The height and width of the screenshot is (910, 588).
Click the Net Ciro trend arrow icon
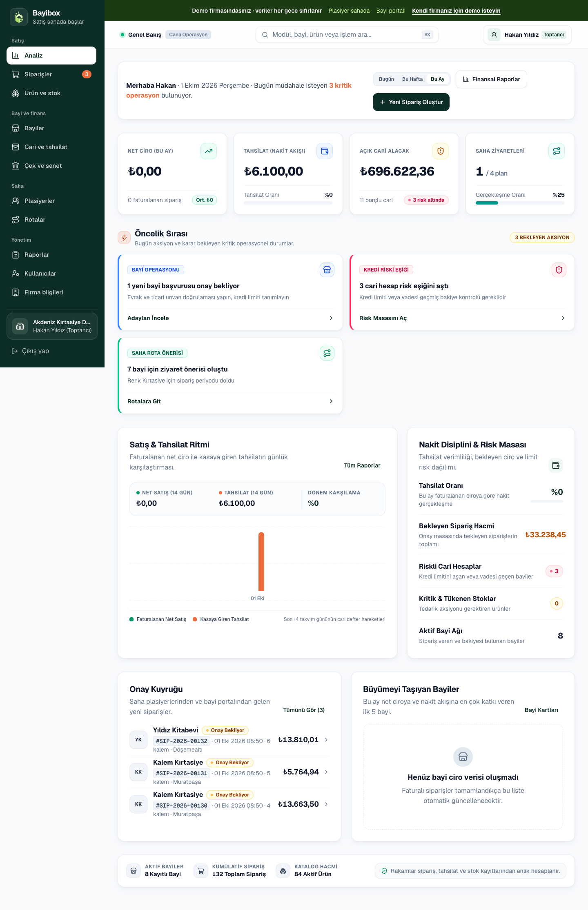tap(209, 151)
